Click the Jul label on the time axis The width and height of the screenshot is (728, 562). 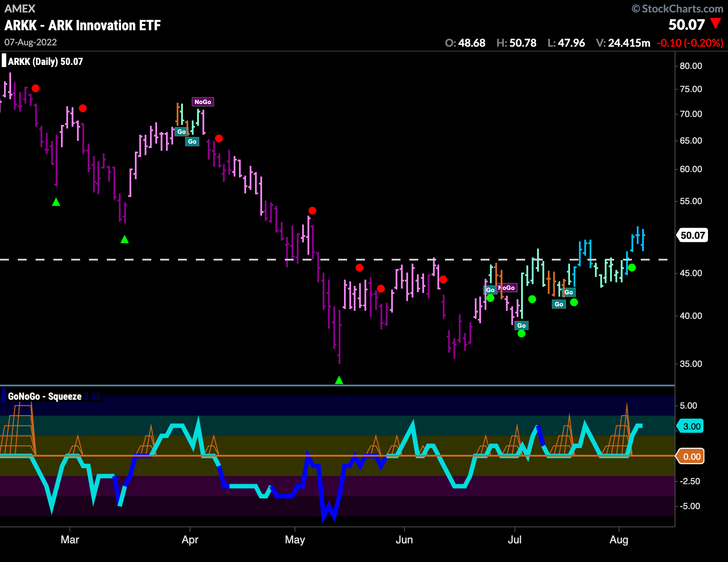515,540
